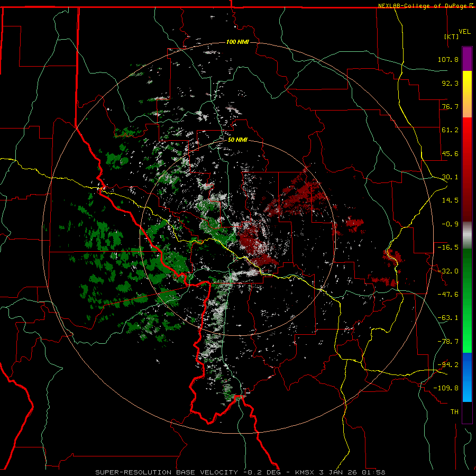
Task: Click SUPER-RESOLUTION BASE VELOCITY caption text
Action: click(x=167, y=472)
